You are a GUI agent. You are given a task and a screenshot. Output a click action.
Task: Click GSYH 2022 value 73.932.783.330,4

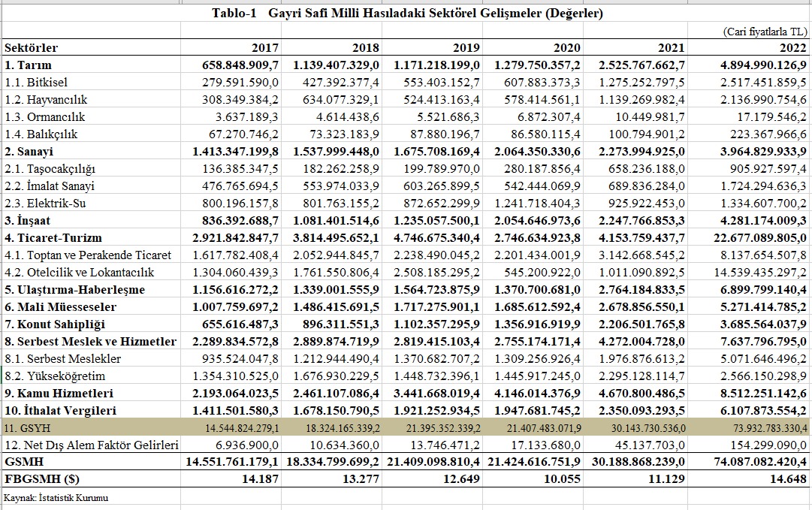pyautogui.click(x=771, y=429)
